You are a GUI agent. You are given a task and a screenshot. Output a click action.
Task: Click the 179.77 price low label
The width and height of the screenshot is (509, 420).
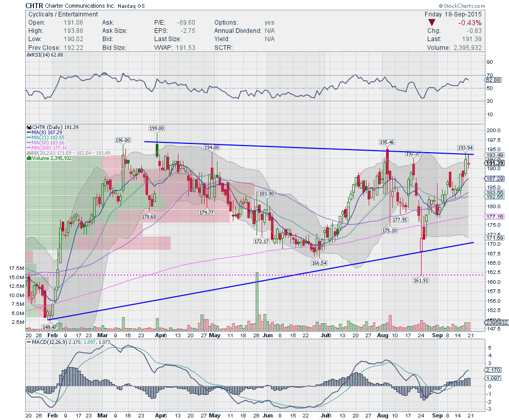coord(207,212)
